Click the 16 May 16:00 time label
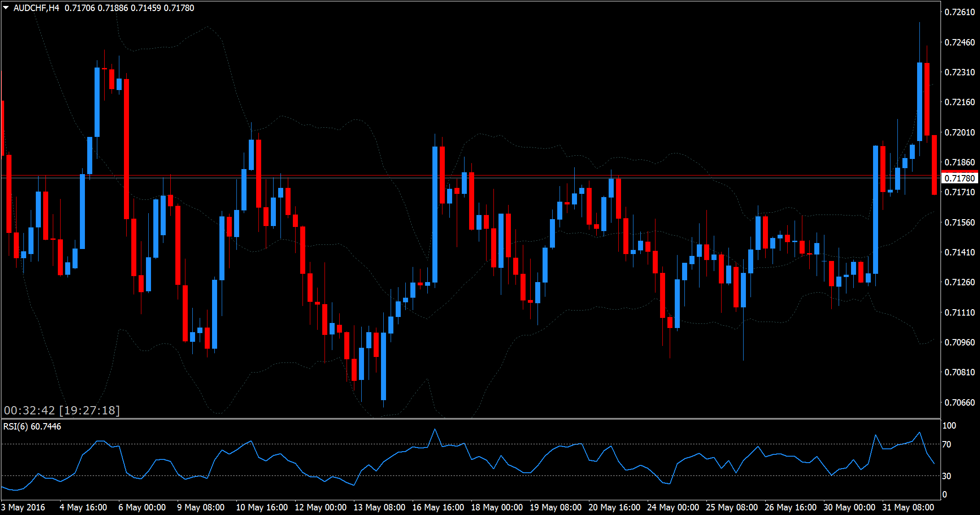The width and height of the screenshot is (980, 515). pos(438,507)
